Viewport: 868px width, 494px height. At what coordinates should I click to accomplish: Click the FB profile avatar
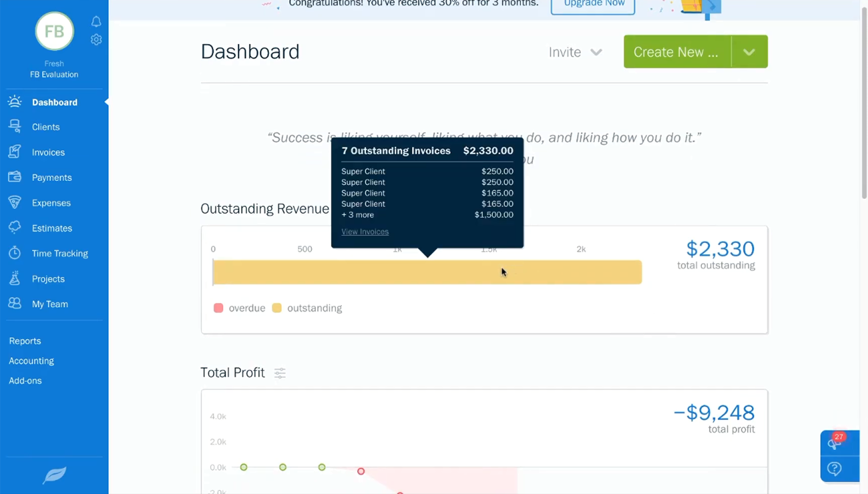coord(54,31)
